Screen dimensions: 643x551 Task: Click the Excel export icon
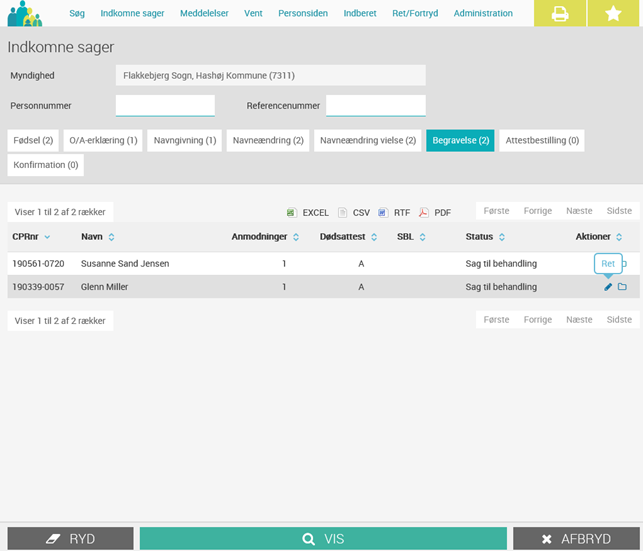(292, 212)
